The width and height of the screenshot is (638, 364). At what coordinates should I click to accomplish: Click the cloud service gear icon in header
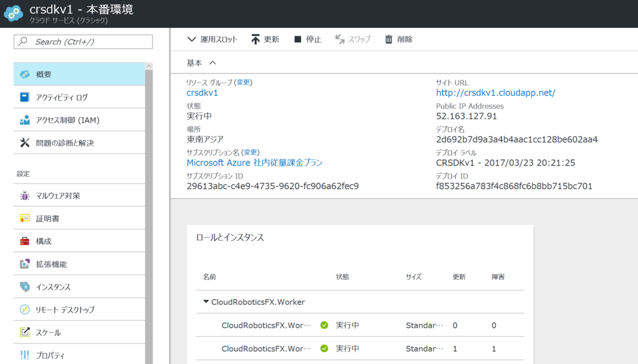click(14, 14)
